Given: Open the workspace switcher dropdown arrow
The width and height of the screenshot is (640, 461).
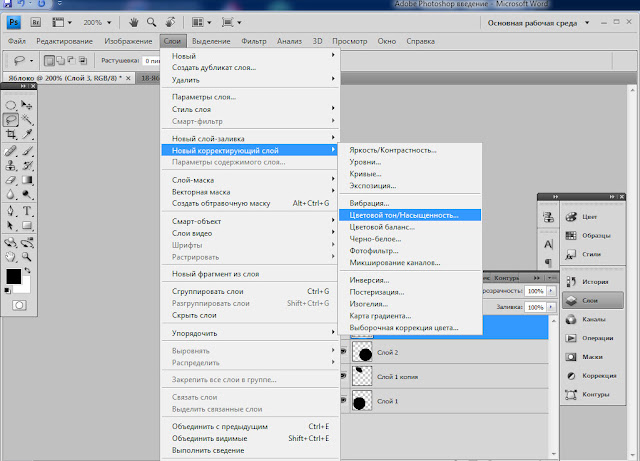Looking at the screenshot, I should (x=587, y=23).
